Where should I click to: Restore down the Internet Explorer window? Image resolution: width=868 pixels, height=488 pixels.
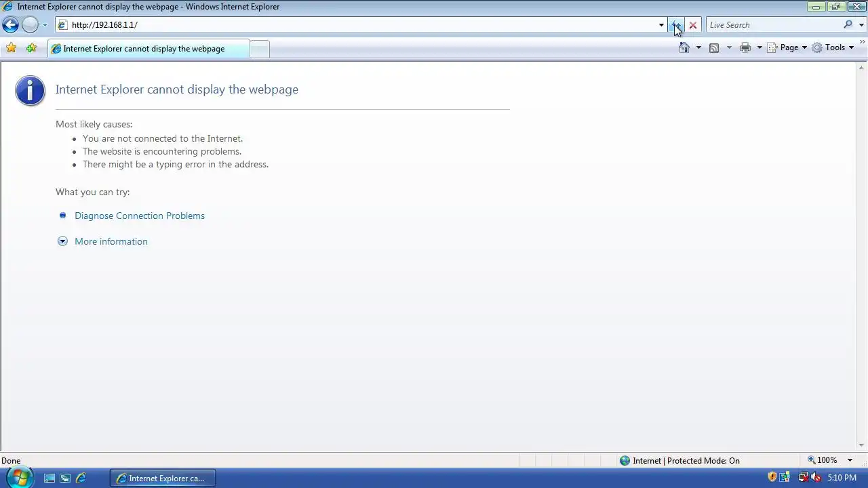pyautogui.click(x=835, y=7)
